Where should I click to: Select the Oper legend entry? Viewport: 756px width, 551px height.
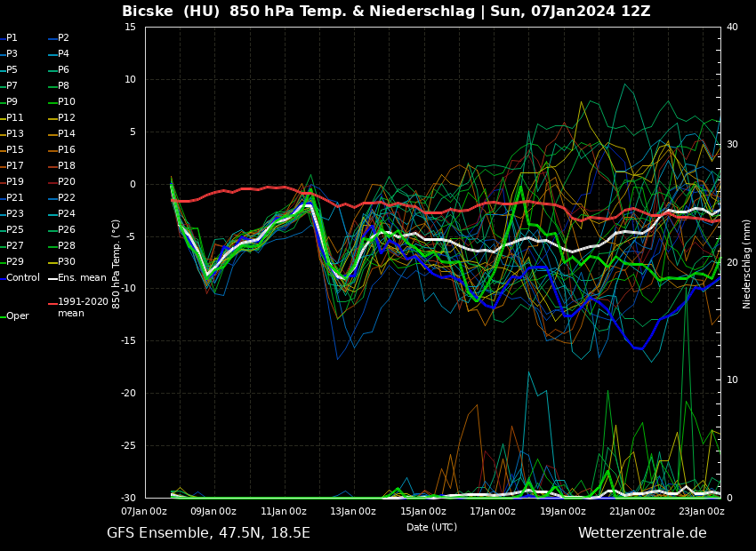(18, 316)
